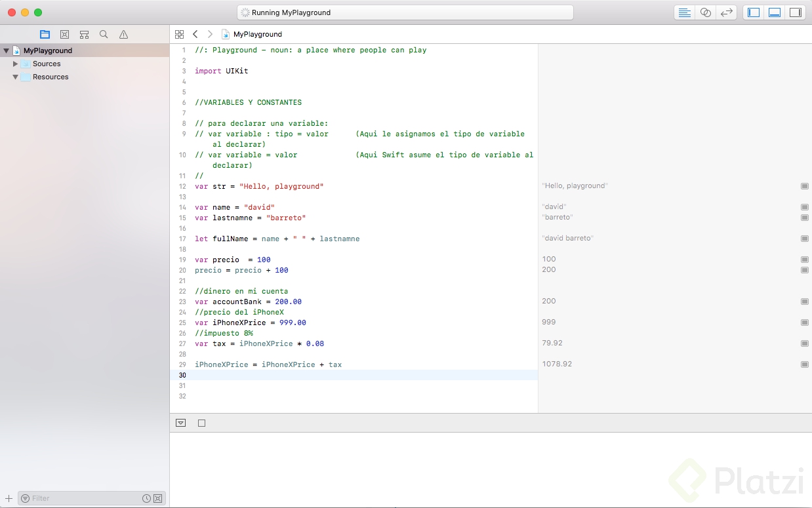
Task: Open the Symbol navigator hierarchy icon
Action: (x=84, y=34)
